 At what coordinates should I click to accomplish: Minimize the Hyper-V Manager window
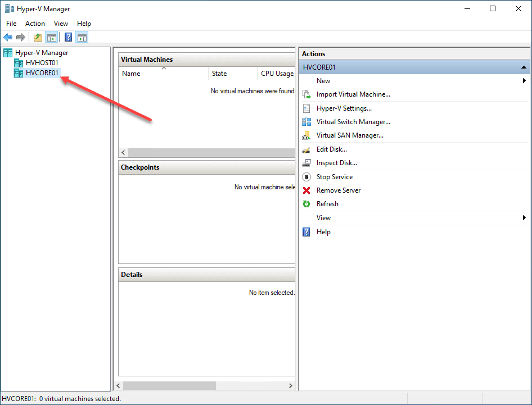467,8
